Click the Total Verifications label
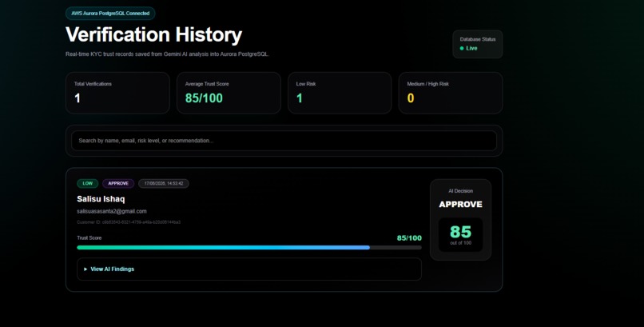This screenshot has height=327, width=644. pos(93,84)
